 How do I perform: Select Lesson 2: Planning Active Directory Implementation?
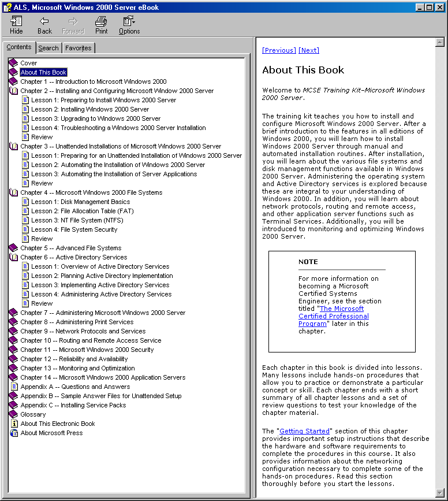[102, 276]
